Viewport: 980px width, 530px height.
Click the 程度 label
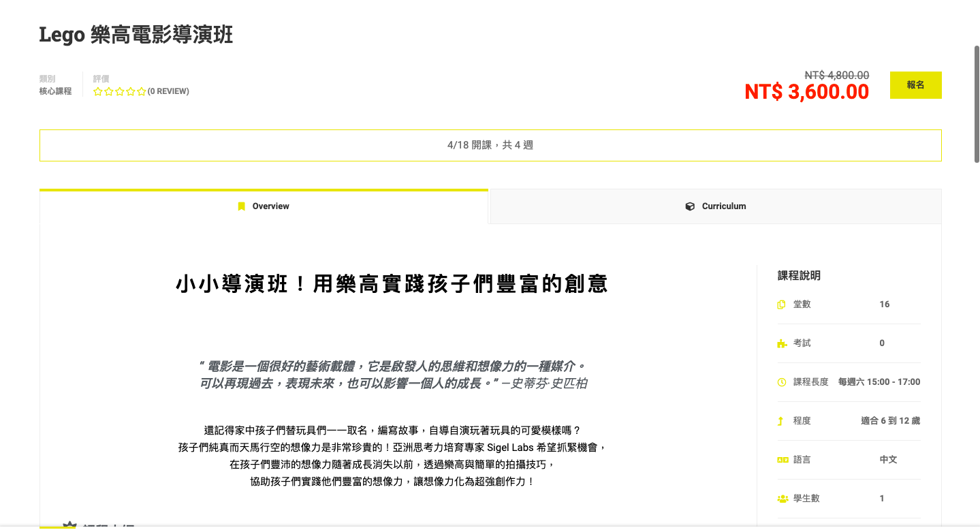tap(802, 421)
